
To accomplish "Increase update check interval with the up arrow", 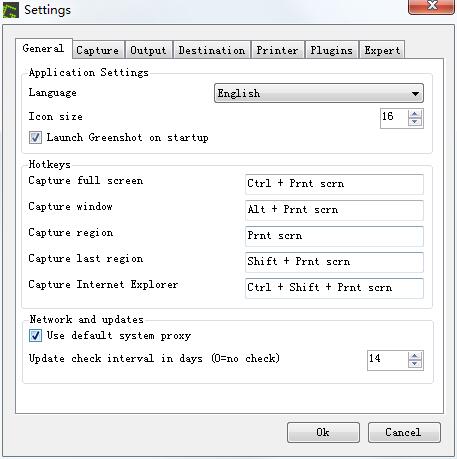I will [x=415, y=356].
